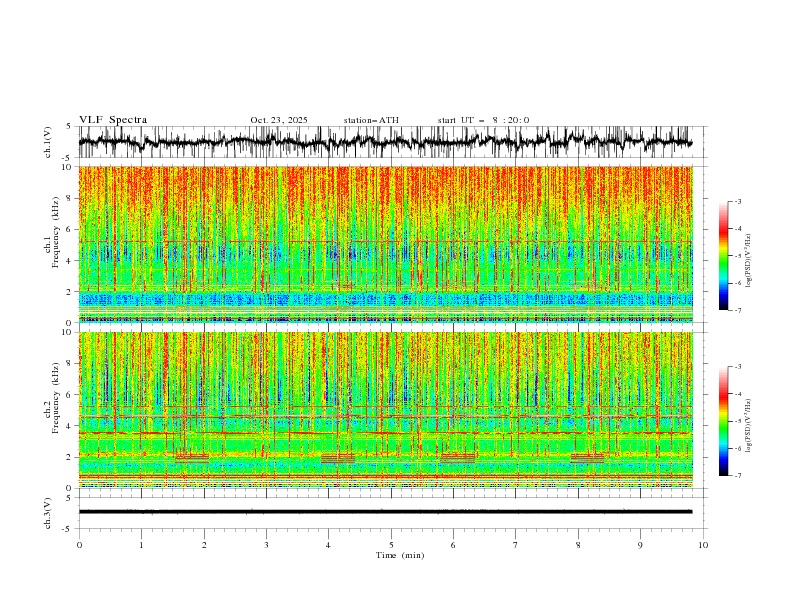Click the red 3.5 kHz line in ch.2 spectrogram
Image resolution: width=792 pixels, height=612 pixels.
click(x=385, y=433)
